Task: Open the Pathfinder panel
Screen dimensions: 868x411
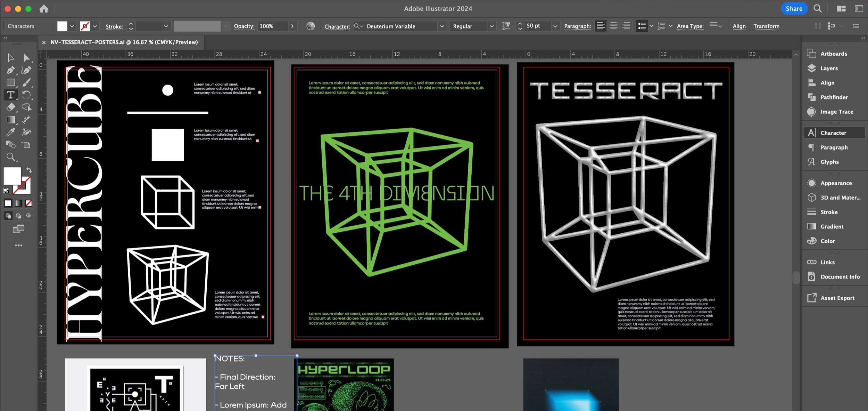Action: pyautogui.click(x=834, y=97)
